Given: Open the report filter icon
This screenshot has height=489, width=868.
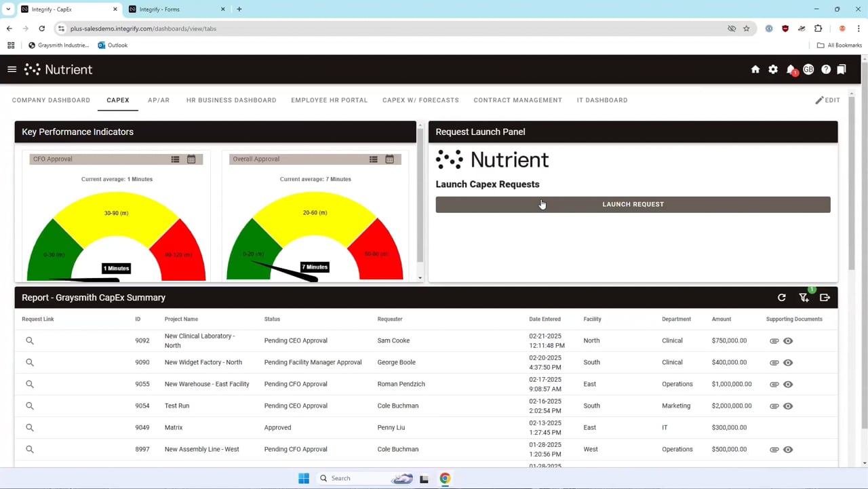Looking at the screenshot, I should click(x=804, y=297).
